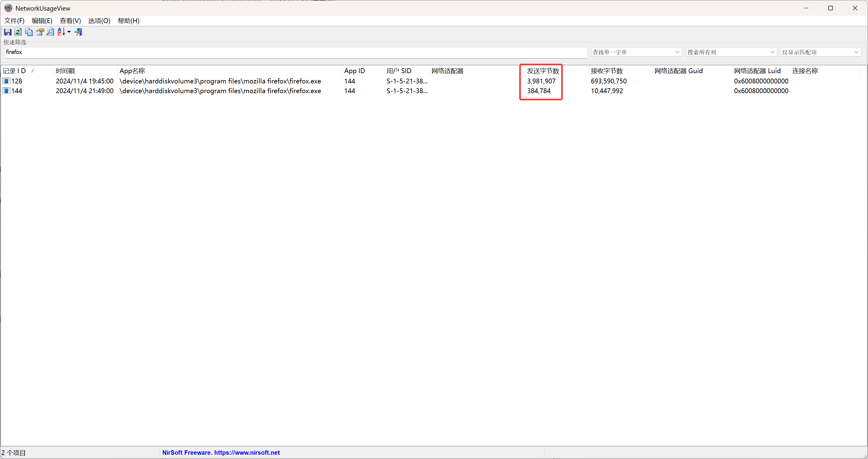Sort by the 接收字节数 column header
This screenshot has height=459, width=868.
point(606,71)
